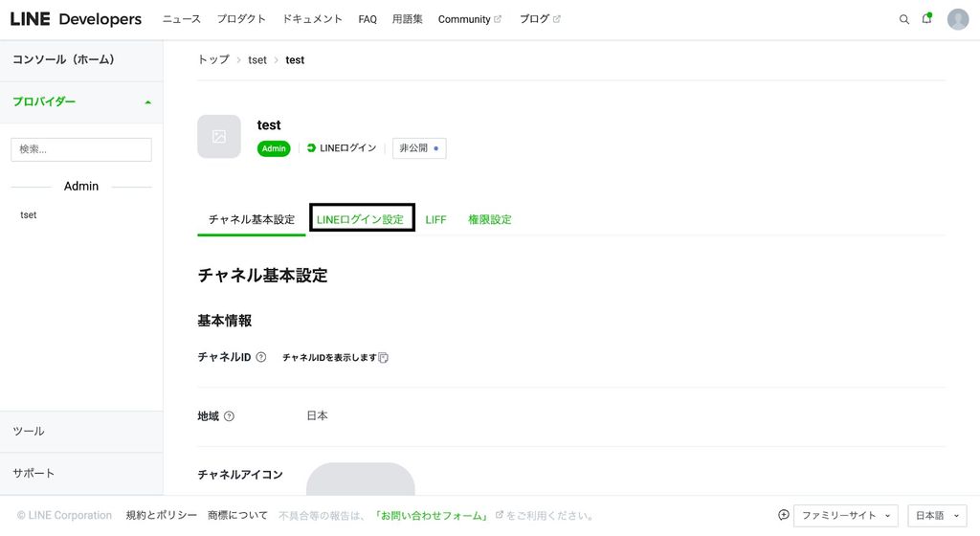Click the test breadcrumb text
Image resolution: width=980 pixels, height=536 pixels.
point(295,60)
